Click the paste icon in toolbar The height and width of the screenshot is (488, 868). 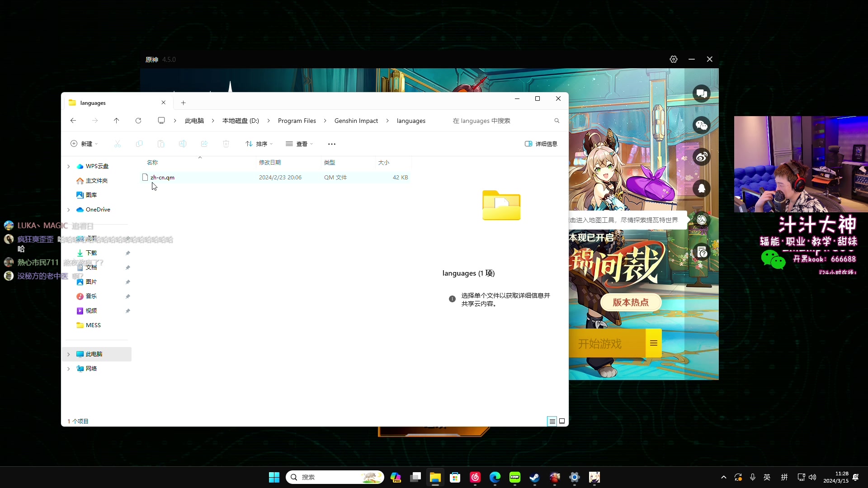click(x=161, y=144)
